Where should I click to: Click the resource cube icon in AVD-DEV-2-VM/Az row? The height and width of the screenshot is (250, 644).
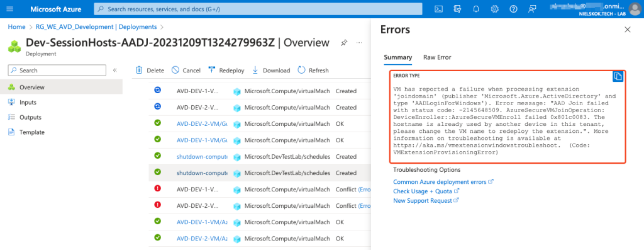coord(236,239)
